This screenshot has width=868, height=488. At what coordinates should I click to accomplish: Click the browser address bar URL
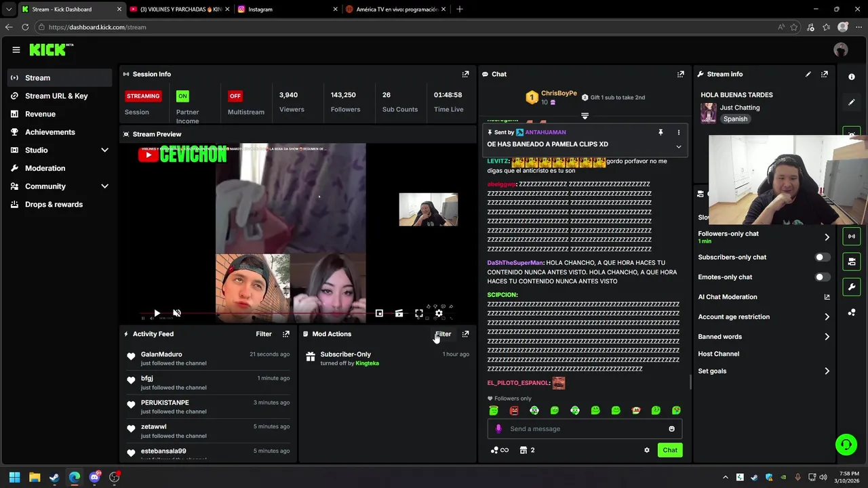tap(97, 27)
